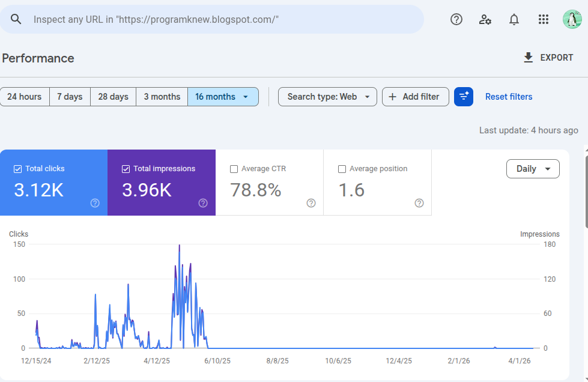Open the Google apps grid
The width and height of the screenshot is (588, 382).
544,19
